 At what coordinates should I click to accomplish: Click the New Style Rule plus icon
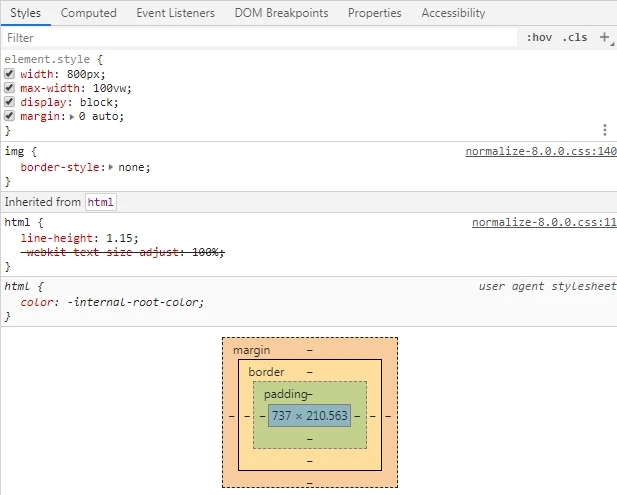click(x=604, y=37)
